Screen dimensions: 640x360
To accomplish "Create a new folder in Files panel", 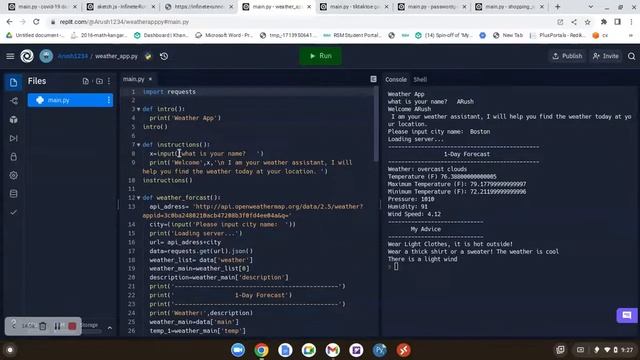I will (99, 81).
